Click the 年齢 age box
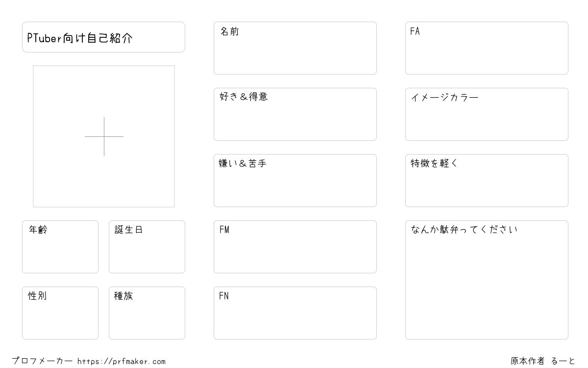This screenshot has height=368, width=588. click(x=60, y=247)
